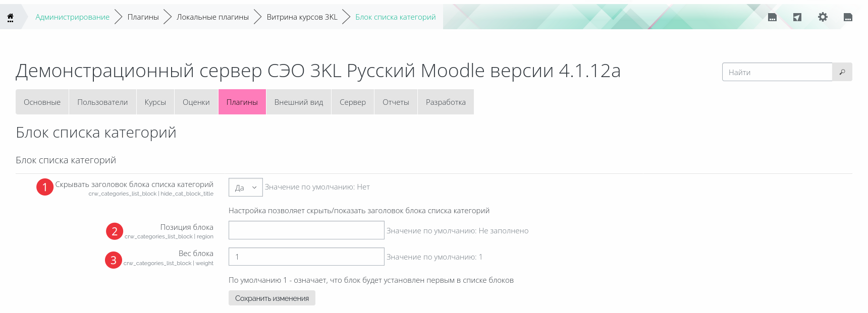Open the Сервер tab
Image resolution: width=868 pixels, height=313 pixels.
[x=353, y=102]
